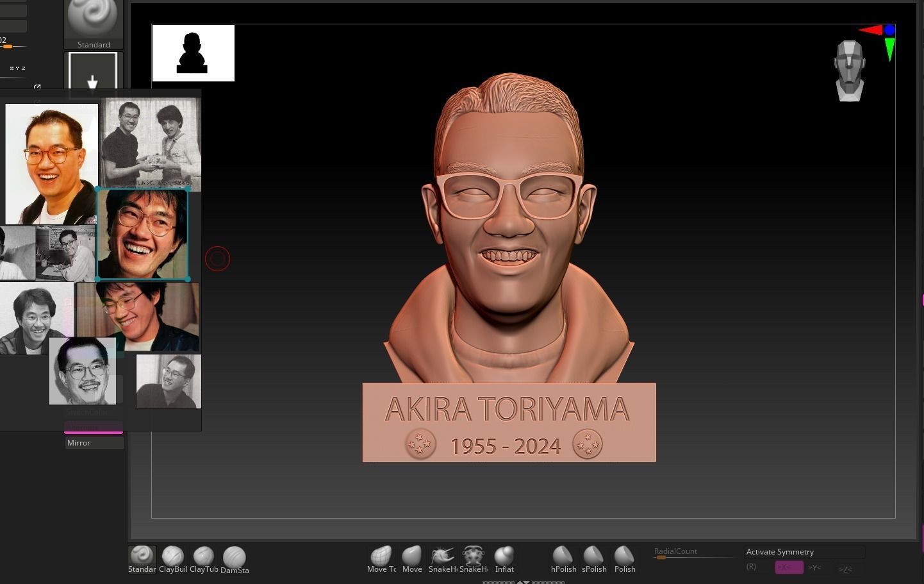Click the right star ball emblem on plaque
This screenshot has height=584, width=924.
coord(588,444)
